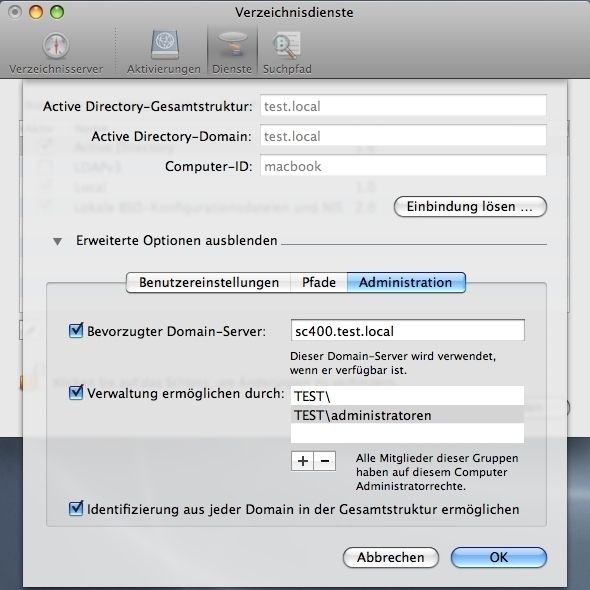Click the green zoom window button
Screen dimensions: 590x590
57,12
